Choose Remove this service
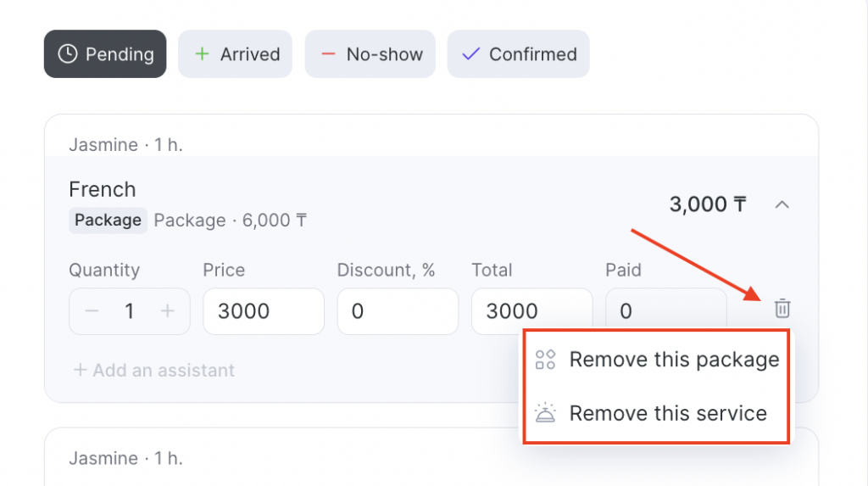 (x=667, y=414)
